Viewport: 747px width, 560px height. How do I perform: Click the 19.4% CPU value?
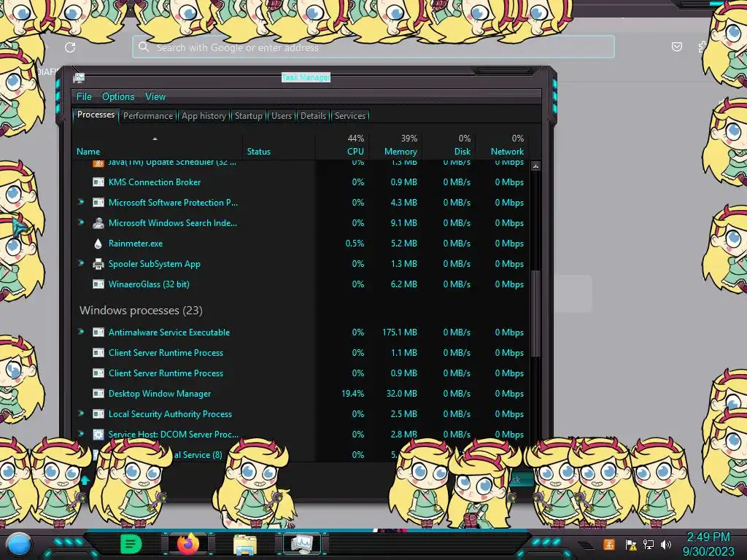click(x=352, y=394)
